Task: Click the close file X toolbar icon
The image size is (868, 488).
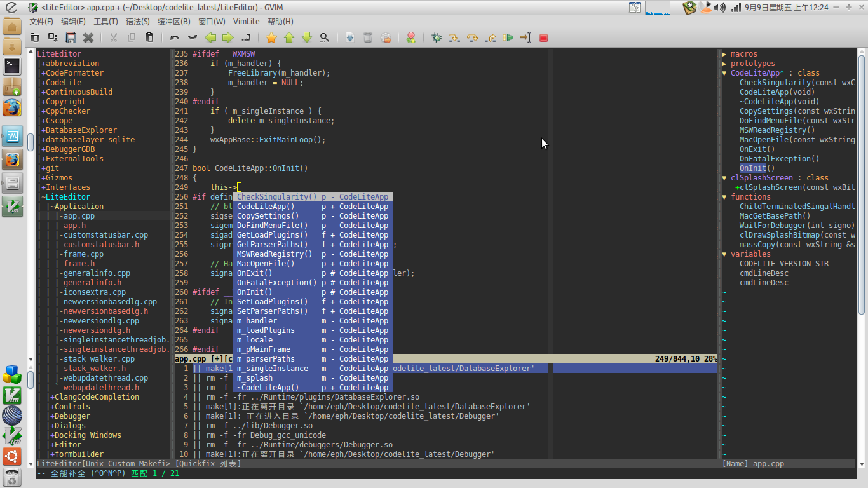Action: click(x=88, y=37)
